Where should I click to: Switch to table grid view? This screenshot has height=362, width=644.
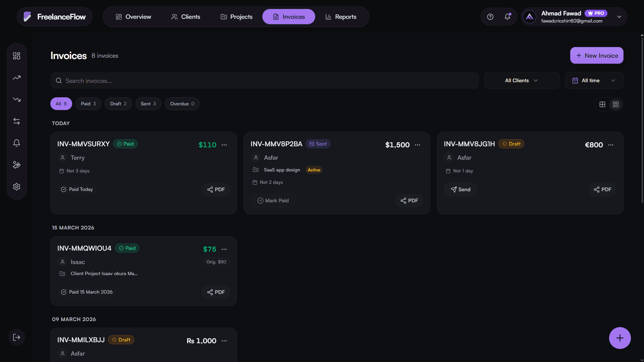tap(602, 104)
